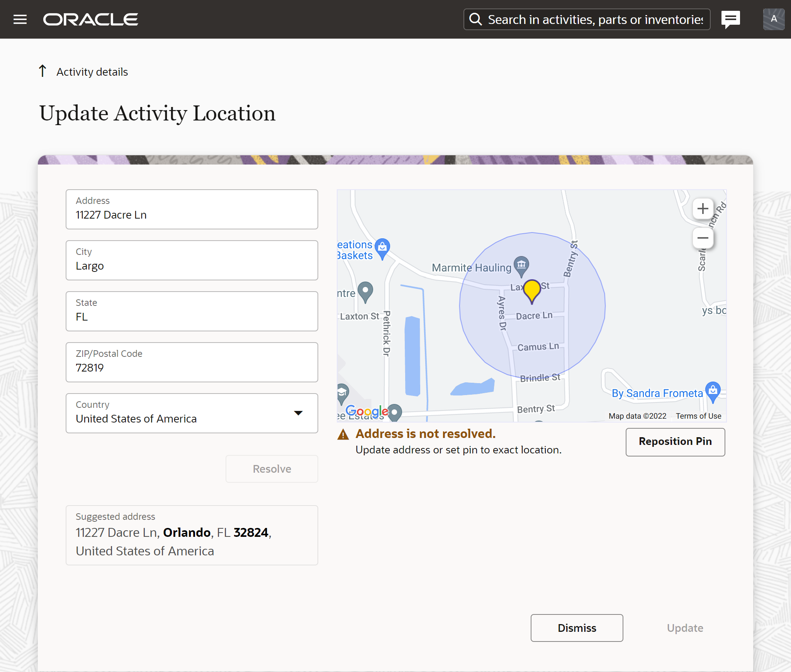
Task: Click the ZIP/Postal Code field
Action: point(192,362)
